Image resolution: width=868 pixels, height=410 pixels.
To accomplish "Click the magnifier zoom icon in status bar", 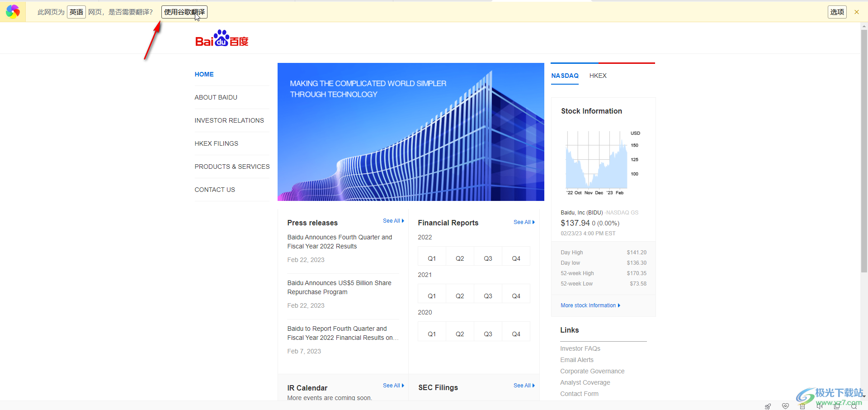I will click(854, 406).
